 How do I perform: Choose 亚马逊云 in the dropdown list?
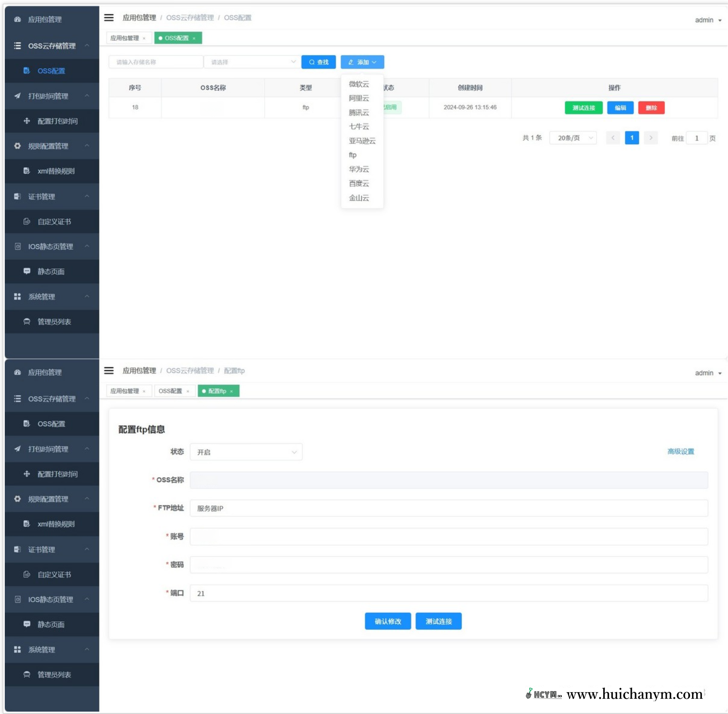(362, 141)
